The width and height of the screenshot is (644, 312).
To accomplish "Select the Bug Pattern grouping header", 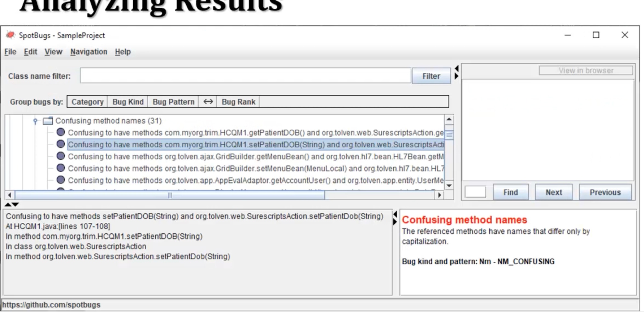I will pos(173,102).
